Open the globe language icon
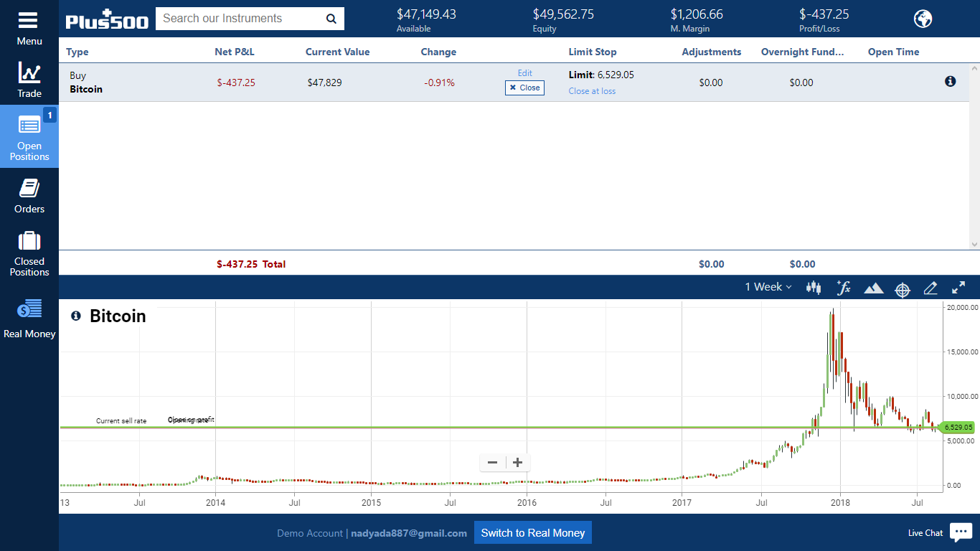 [x=923, y=19]
